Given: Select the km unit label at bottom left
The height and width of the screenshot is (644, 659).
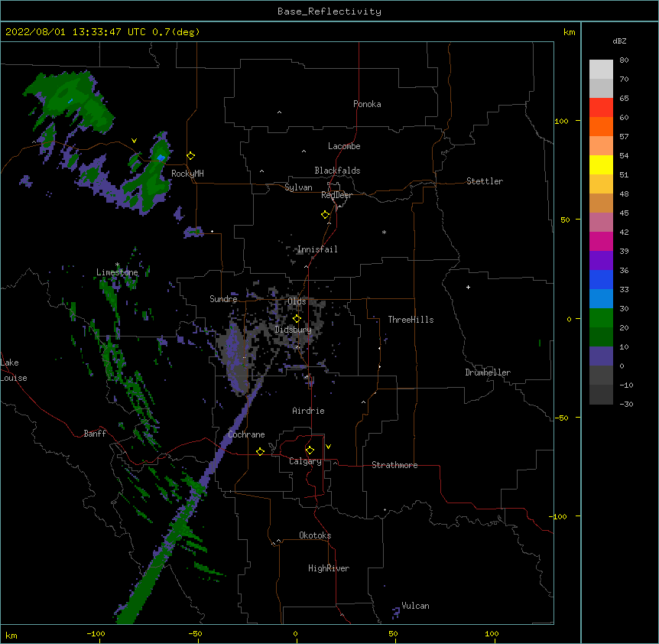Looking at the screenshot, I should pyautogui.click(x=11, y=635).
